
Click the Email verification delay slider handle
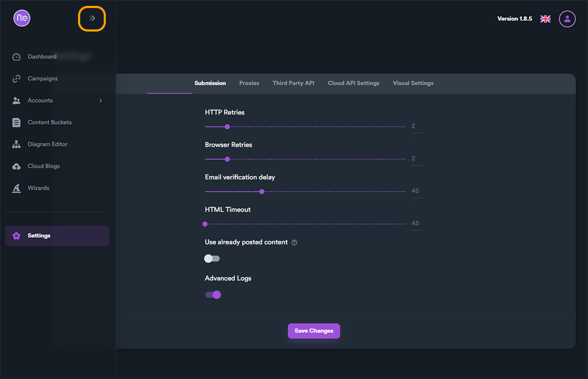[262, 192]
